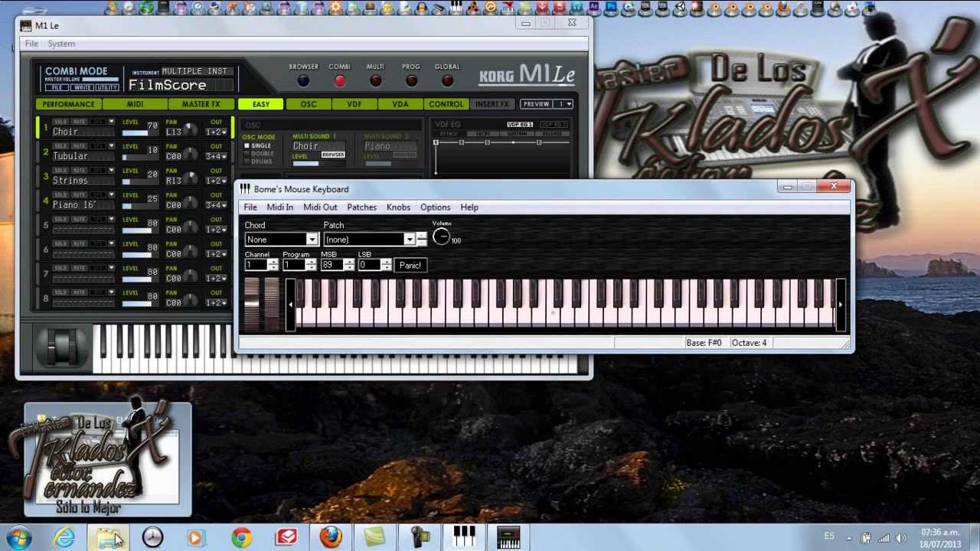The height and width of the screenshot is (551, 980).
Task: Open Internet Explorer from the taskbar
Action: click(x=64, y=538)
